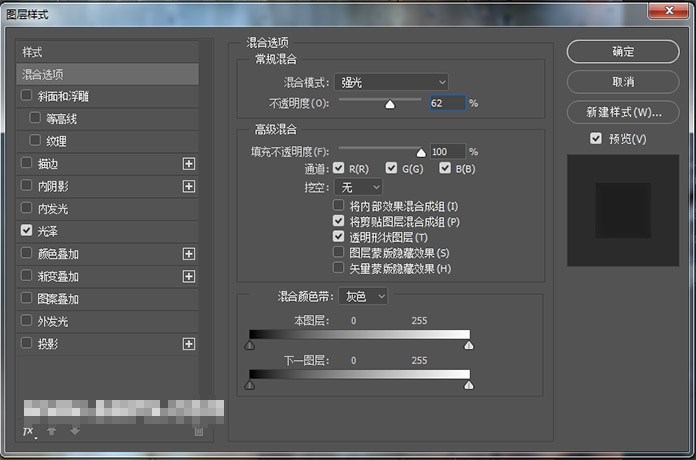
Task: Click the plus icon beside 投影
Action: (189, 344)
